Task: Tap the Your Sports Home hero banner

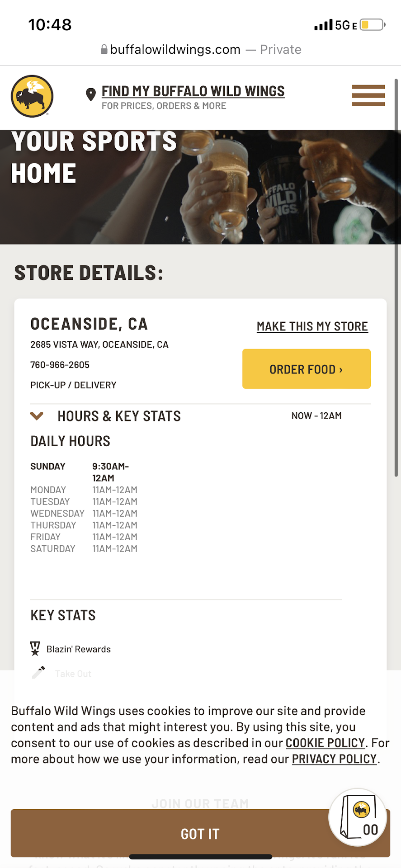Action: point(200,187)
